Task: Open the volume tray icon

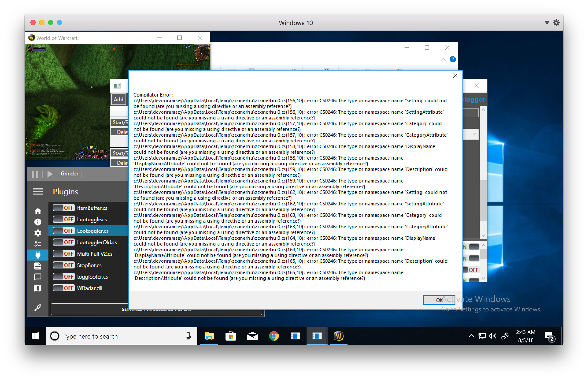Action: (492, 336)
